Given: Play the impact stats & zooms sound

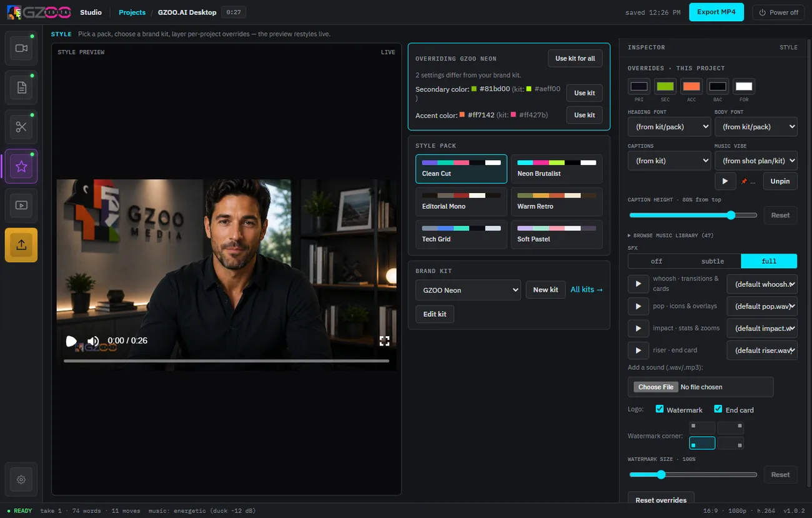Looking at the screenshot, I should tap(638, 328).
